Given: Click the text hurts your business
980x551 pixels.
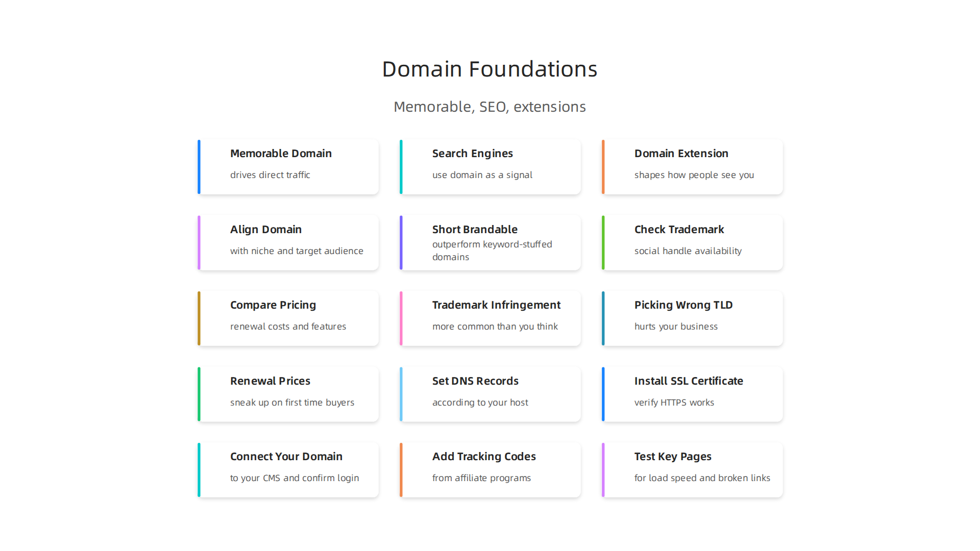Looking at the screenshot, I should [x=676, y=327].
